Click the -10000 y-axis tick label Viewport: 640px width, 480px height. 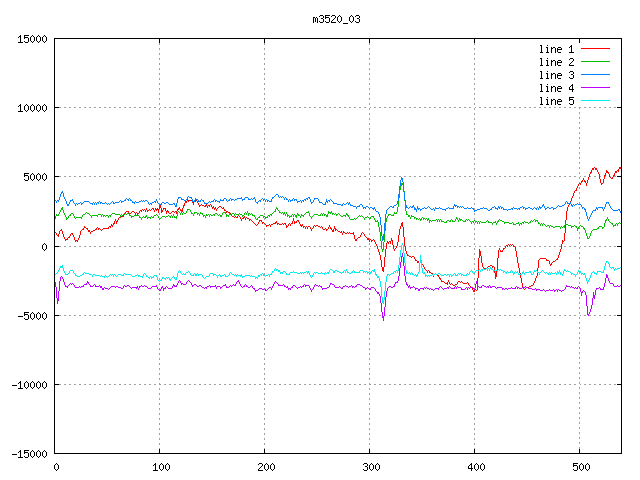click(28, 384)
